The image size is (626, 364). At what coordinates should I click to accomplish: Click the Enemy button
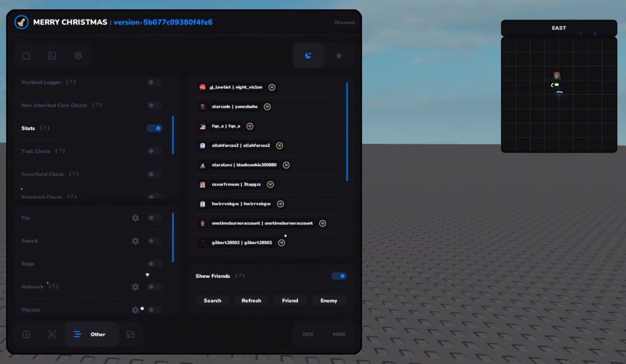(x=329, y=301)
